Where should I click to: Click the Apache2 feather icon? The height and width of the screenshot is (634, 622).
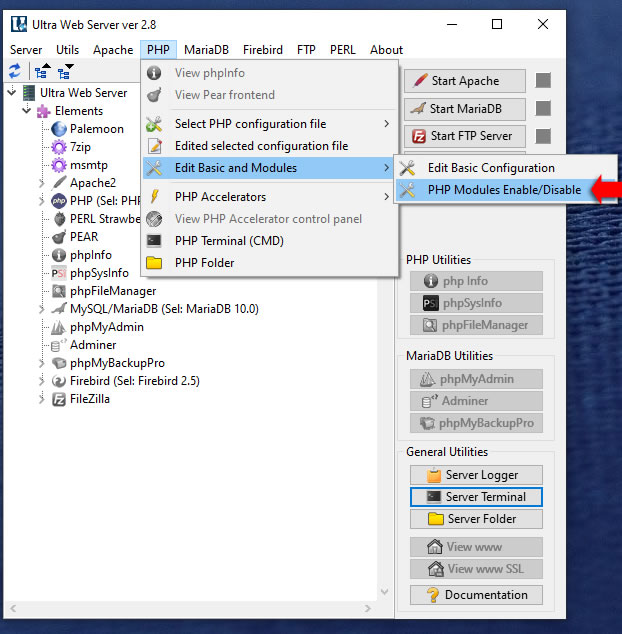point(59,183)
